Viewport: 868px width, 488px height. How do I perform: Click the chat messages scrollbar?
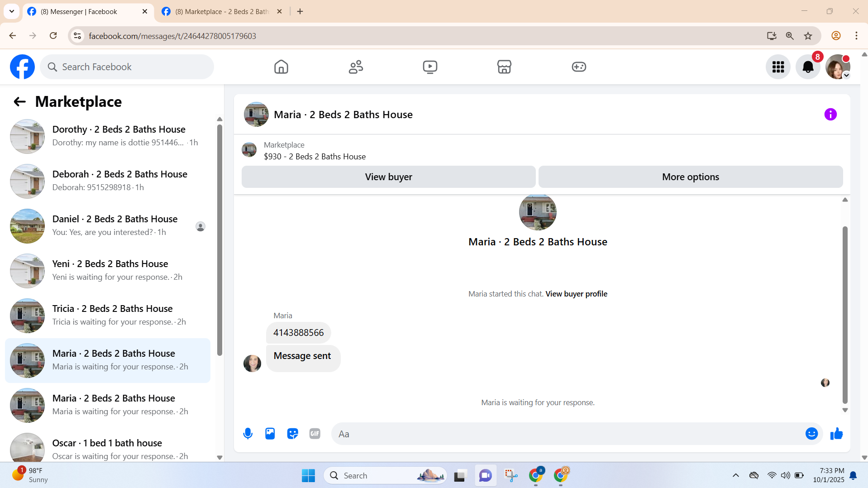845,315
